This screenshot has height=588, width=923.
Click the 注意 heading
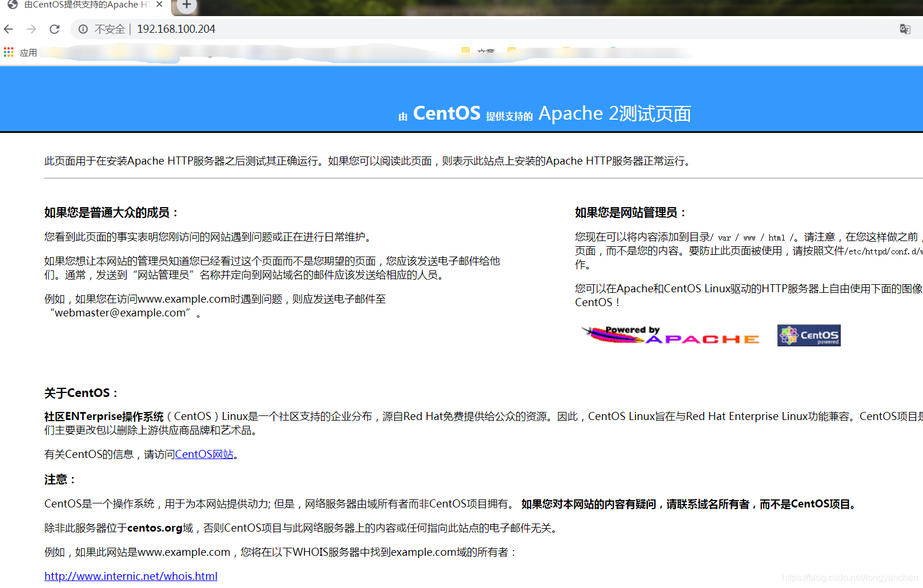pyautogui.click(x=60, y=479)
